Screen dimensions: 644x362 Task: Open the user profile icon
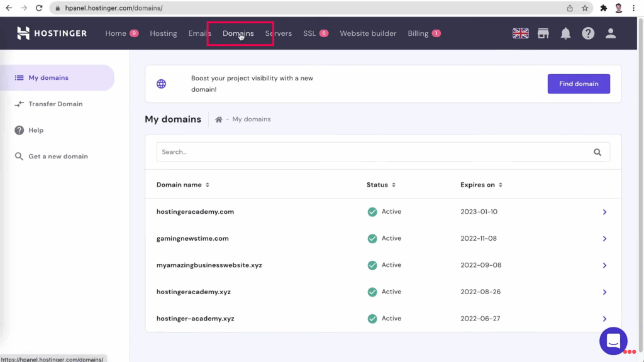[x=611, y=33]
